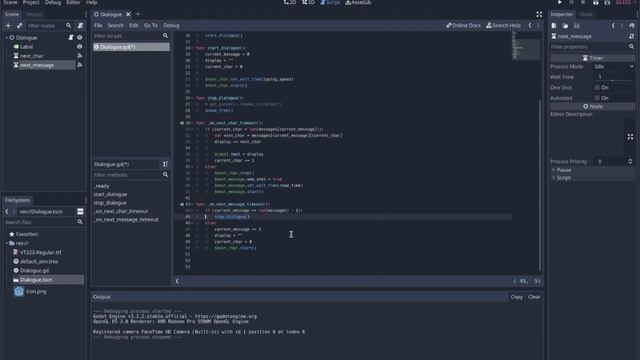Switch to 2D workspace
The height and width of the screenshot is (360, 640).
290,2
